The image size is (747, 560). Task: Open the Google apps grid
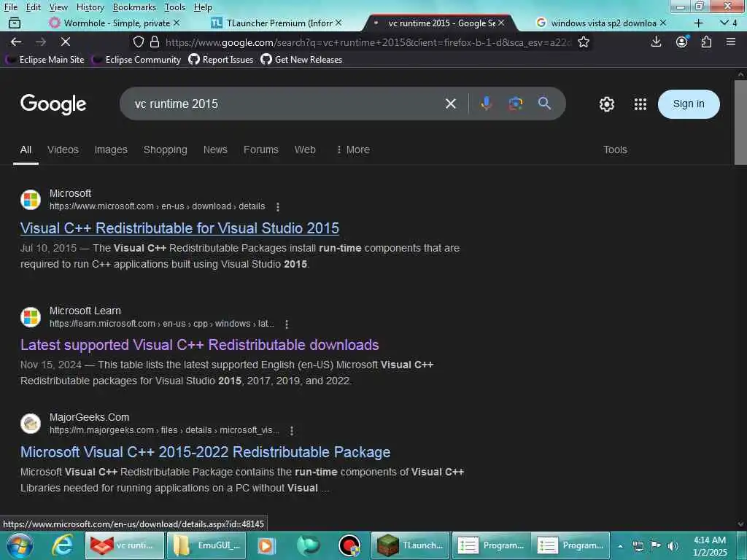640,104
